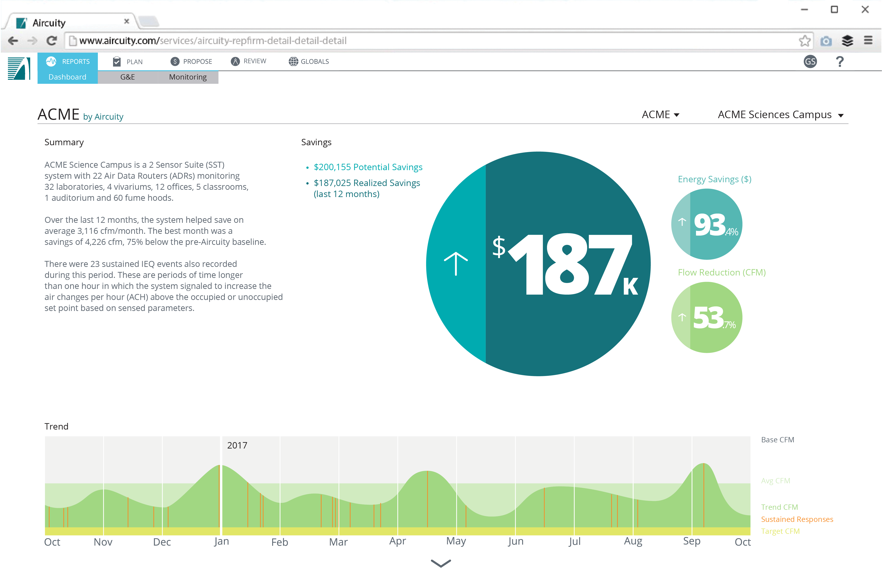Open the layers extension icon

point(847,41)
